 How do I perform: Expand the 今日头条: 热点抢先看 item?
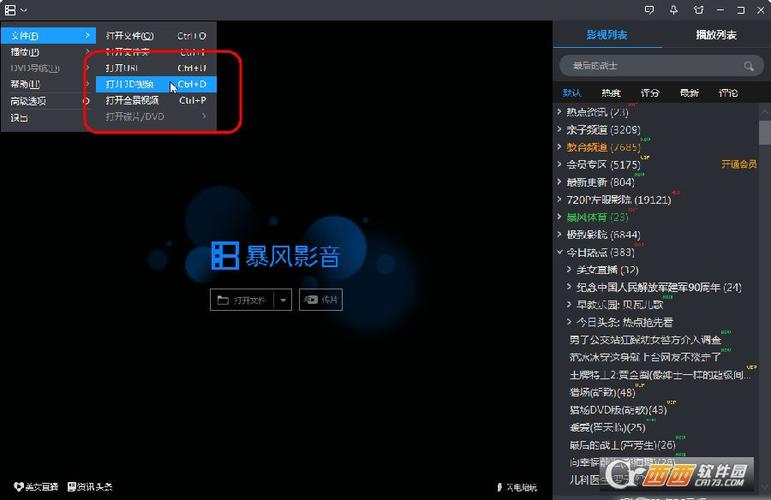click(x=569, y=322)
